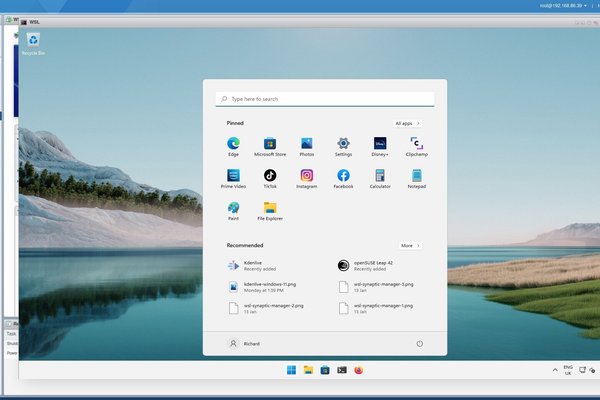This screenshot has height=400, width=600.
Task: Click the Windows Start button on taskbar
Action: click(291, 370)
